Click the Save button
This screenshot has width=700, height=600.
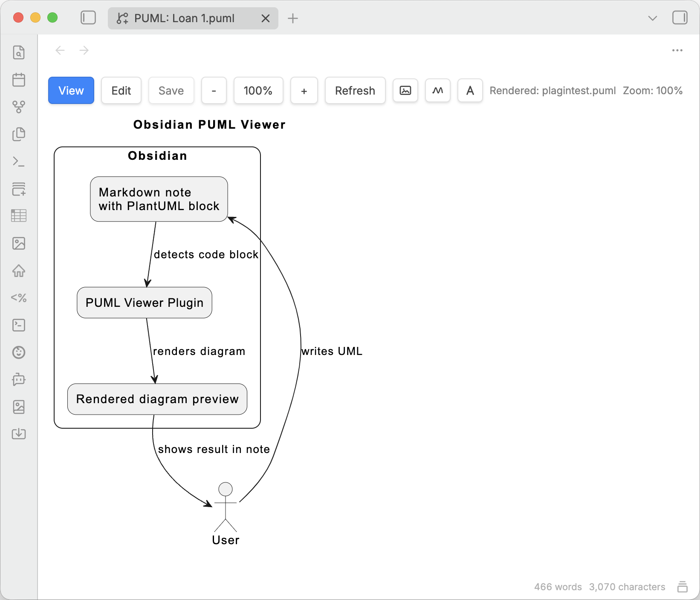click(171, 90)
